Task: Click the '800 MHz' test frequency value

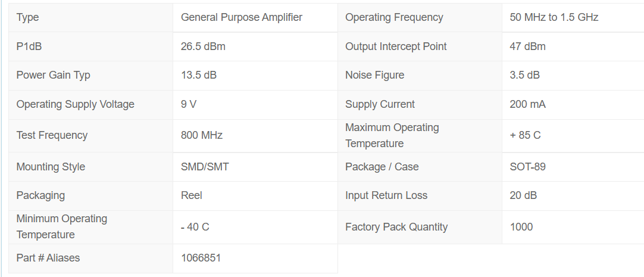Action: pyautogui.click(x=201, y=135)
